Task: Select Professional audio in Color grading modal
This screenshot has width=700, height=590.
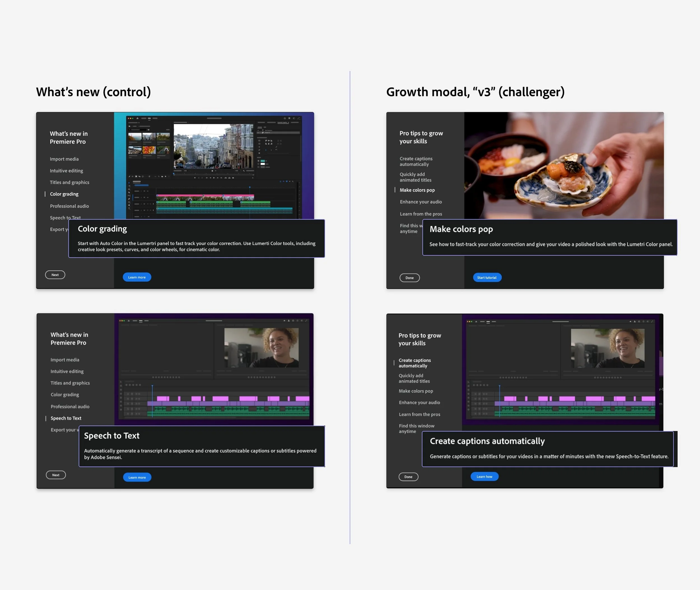Action: (x=69, y=206)
